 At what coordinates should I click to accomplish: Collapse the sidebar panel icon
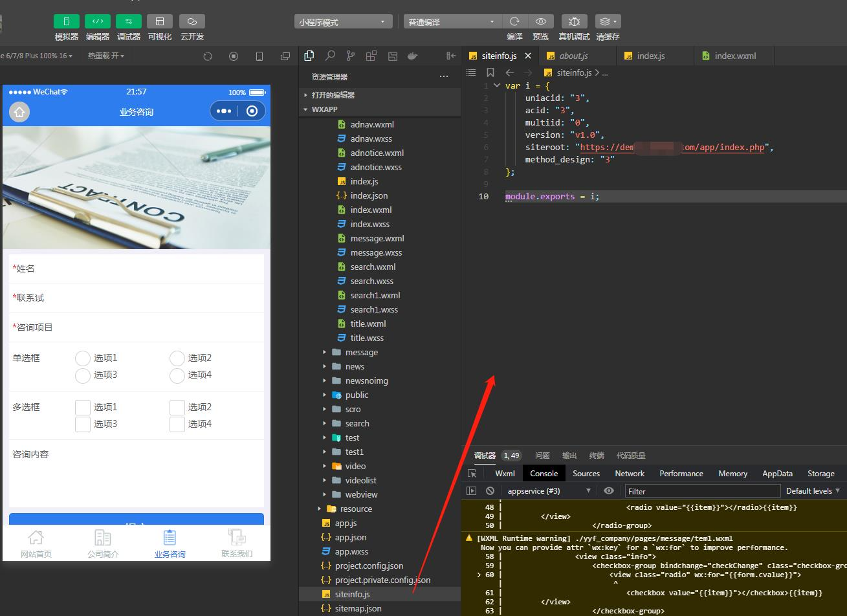[x=451, y=56]
